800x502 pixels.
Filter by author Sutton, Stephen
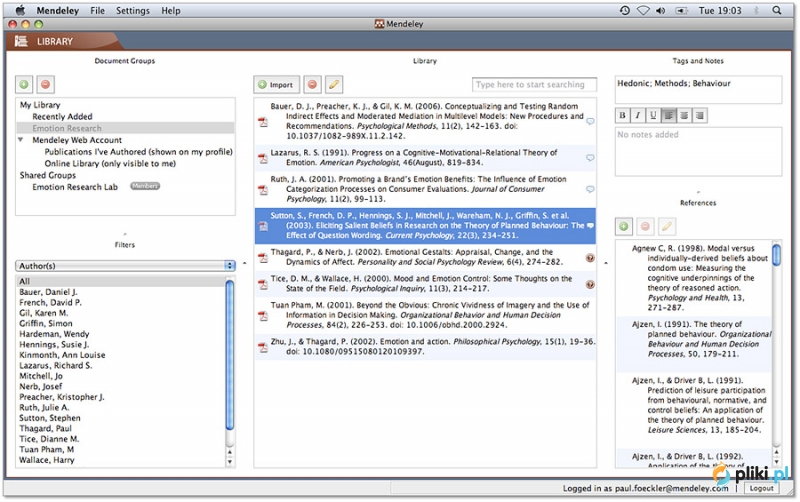pos(50,418)
